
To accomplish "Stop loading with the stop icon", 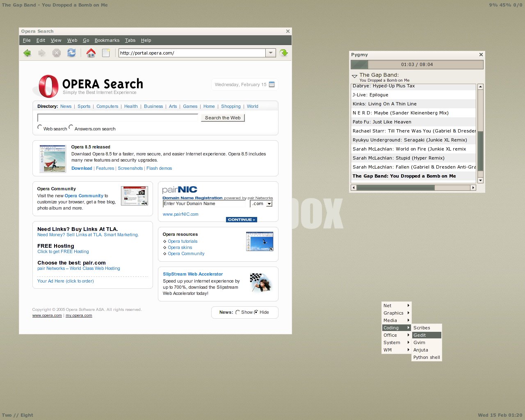I will click(57, 53).
